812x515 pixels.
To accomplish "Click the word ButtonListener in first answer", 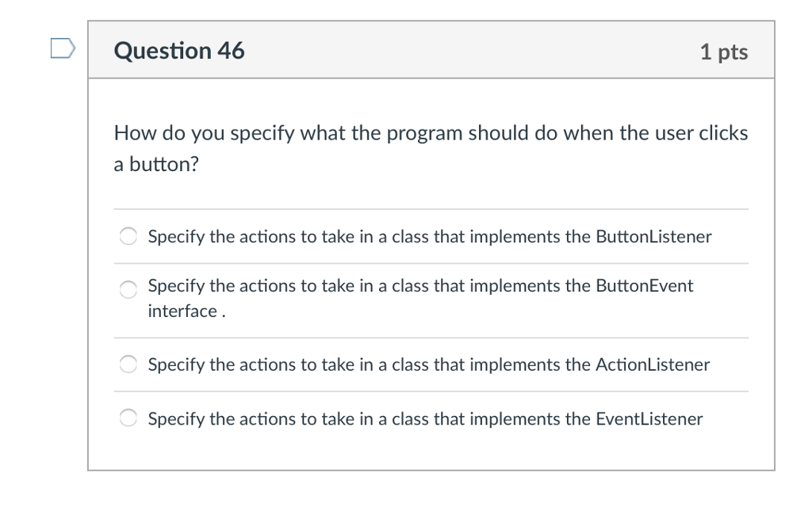I will tap(653, 237).
